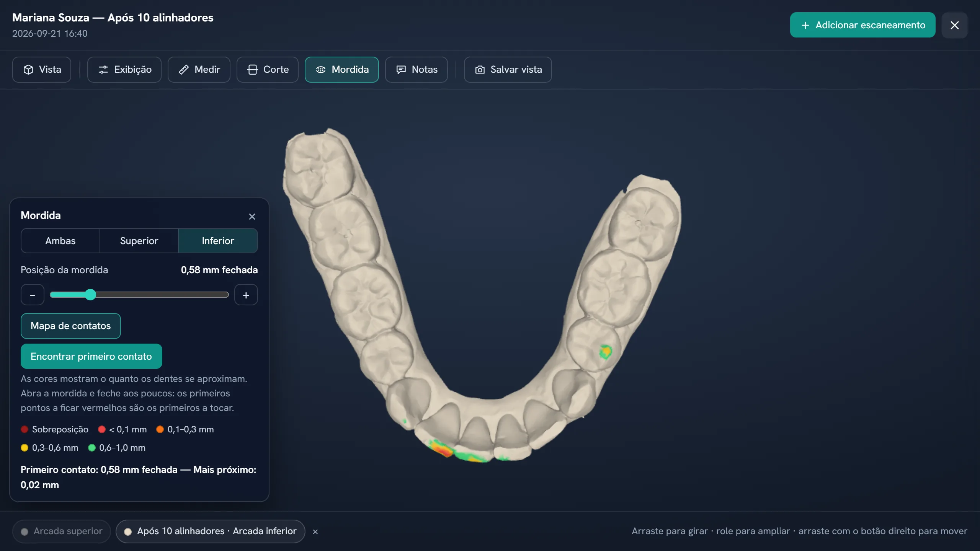
Task: Click the 0,1–0,3 mm orange legend dot
Action: point(160,429)
